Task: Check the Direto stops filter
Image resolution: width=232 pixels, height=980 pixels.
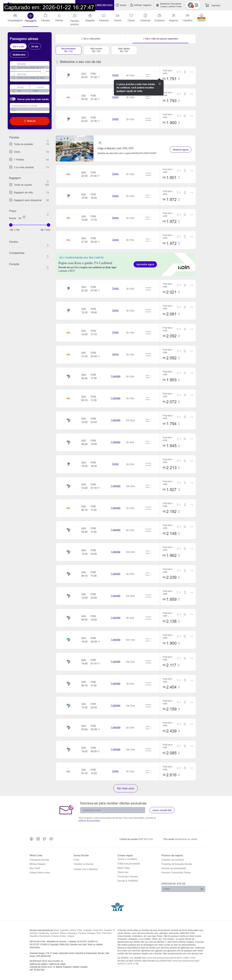Action: coord(11,152)
